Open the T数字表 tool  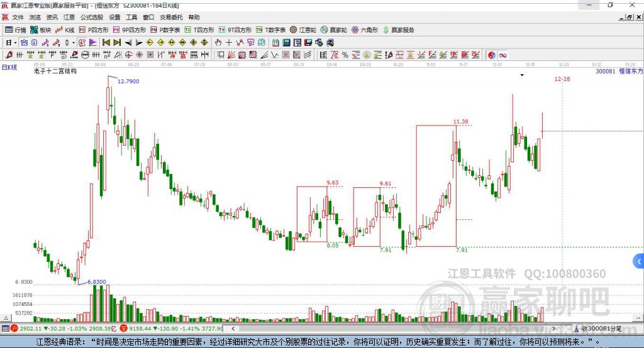[x=270, y=30]
